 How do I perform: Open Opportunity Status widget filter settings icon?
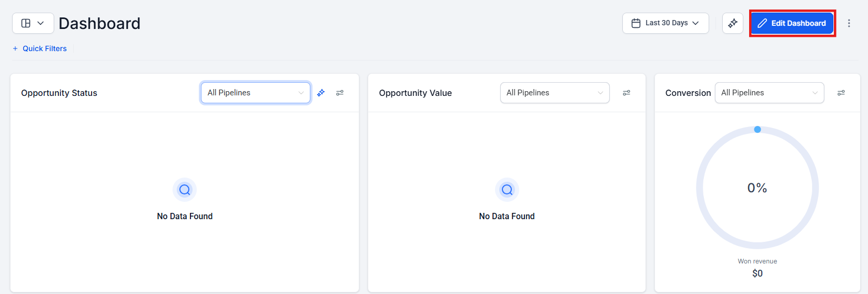(340, 93)
